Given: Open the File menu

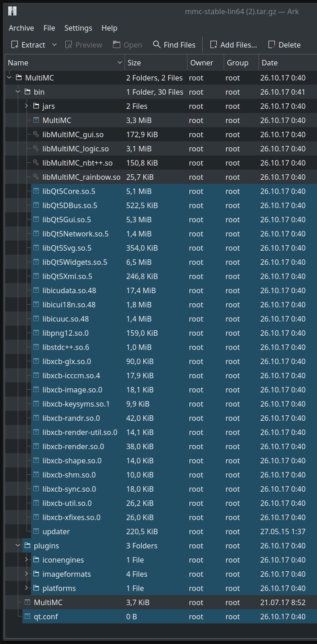Looking at the screenshot, I should click(49, 28).
